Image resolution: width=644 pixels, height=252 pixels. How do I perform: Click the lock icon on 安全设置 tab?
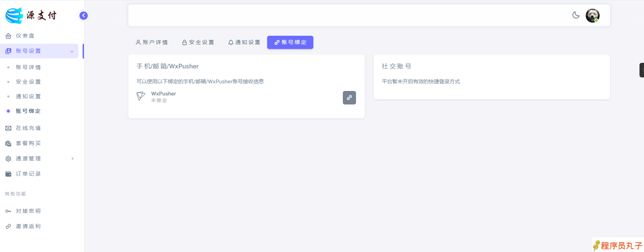(185, 42)
